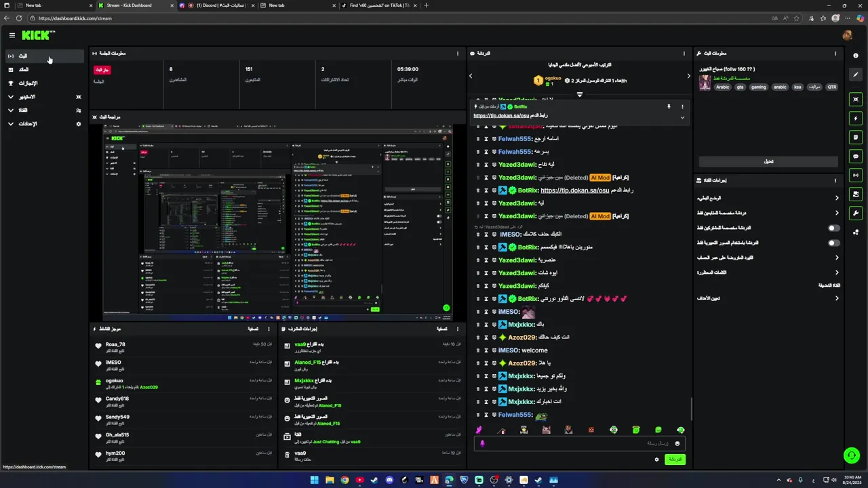
Task: Click the wide edit button in Stream Info
Action: (x=768, y=161)
